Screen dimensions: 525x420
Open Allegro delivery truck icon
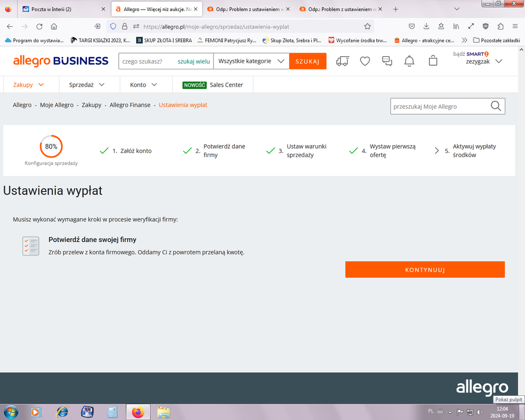pyautogui.click(x=343, y=61)
